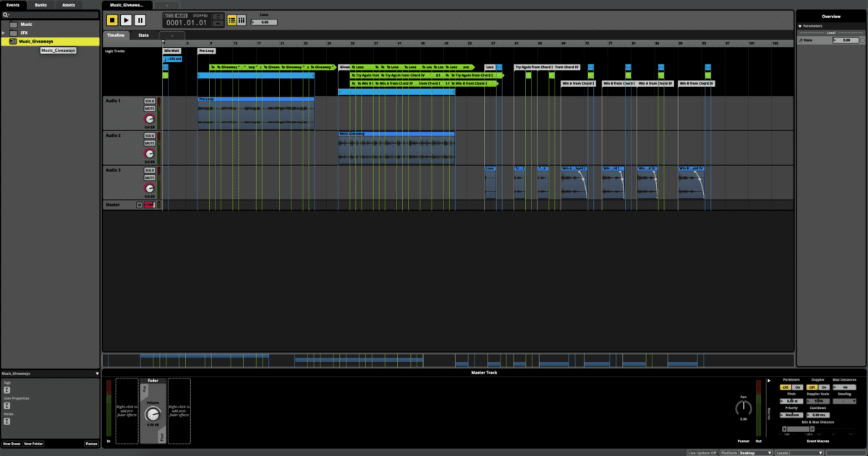
Task: Expand the SFX folder tree arrow
Action: coord(4,33)
